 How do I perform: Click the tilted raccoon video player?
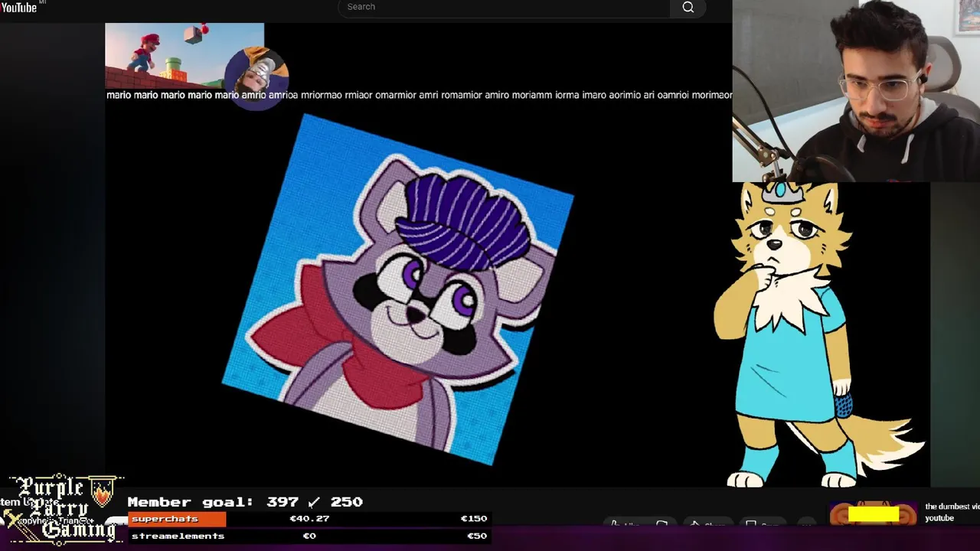point(398,289)
